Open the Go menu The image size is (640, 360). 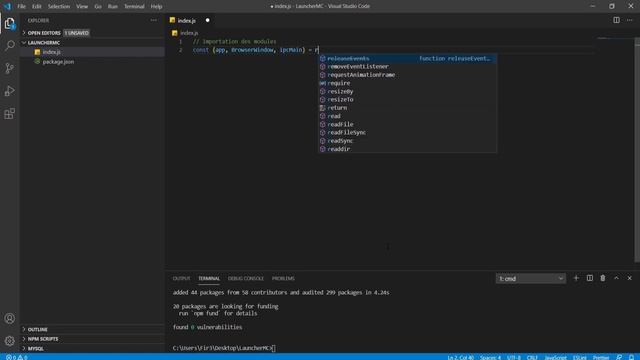click(x=98, y=7)
